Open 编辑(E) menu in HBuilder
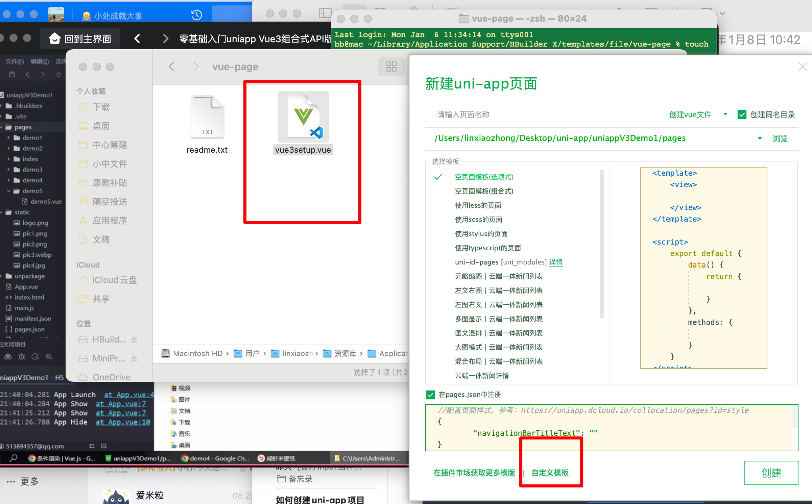This screenshot has width=812, height=504. [40, 61]
